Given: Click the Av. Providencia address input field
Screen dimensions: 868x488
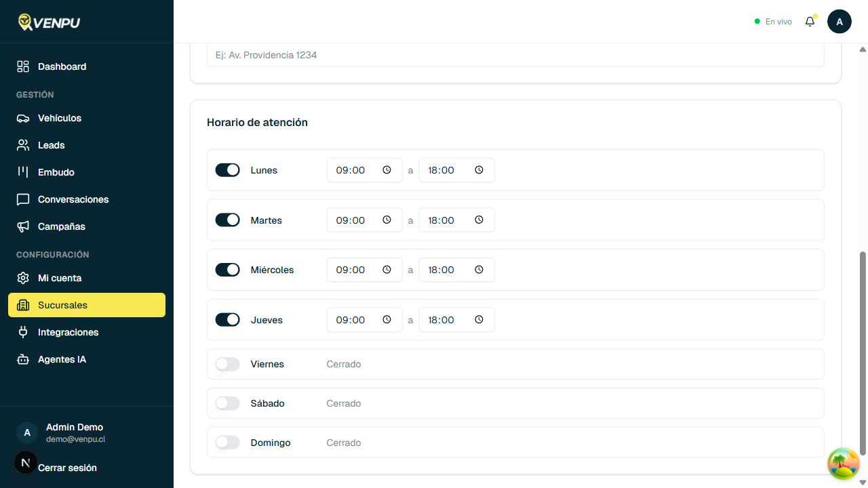Looking at the screenshot, I should tap(515, 55).
